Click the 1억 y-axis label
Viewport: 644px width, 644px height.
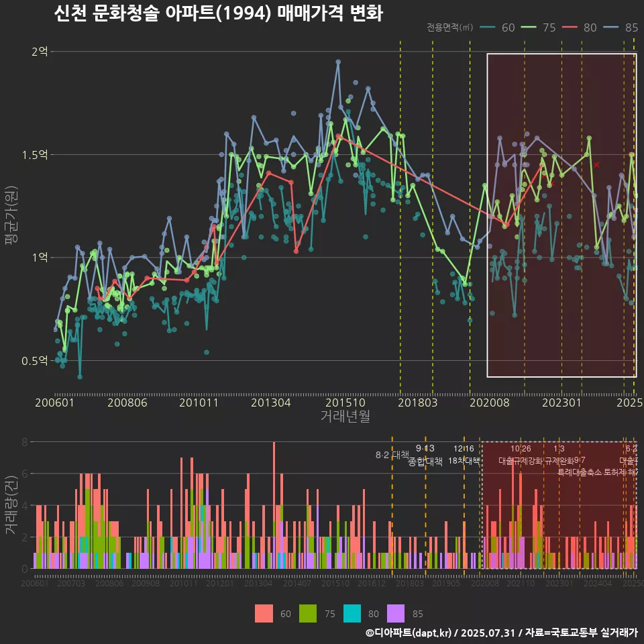pyautogui.click(x=40, y=258)
